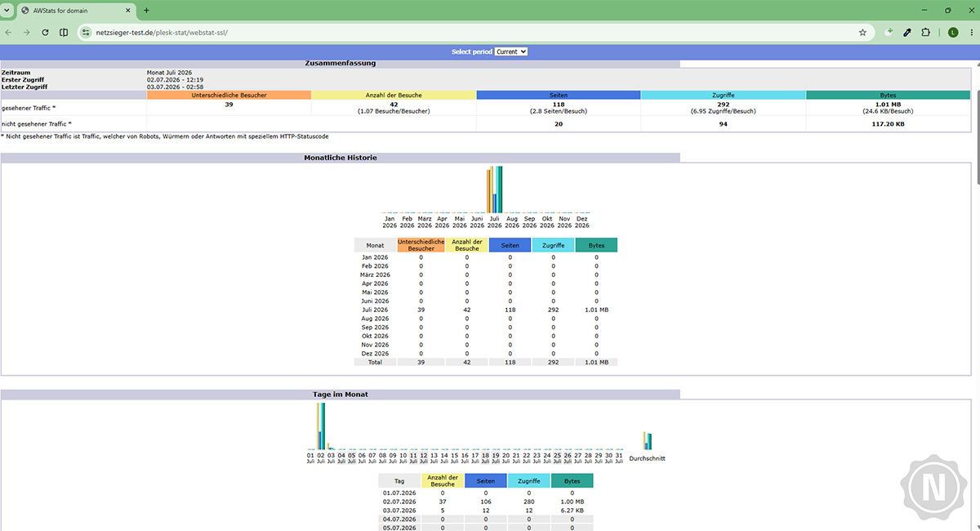980x531 pixels.
Task: Close the AWStats for domain tab
Action: pos(127,10)
